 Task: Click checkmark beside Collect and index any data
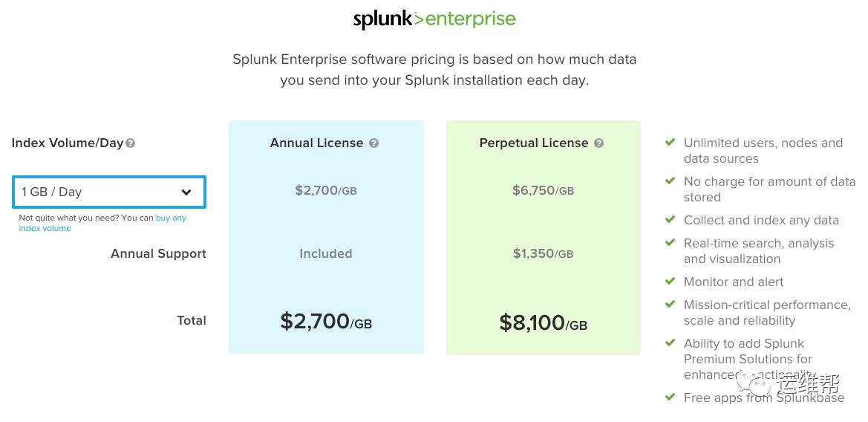click(670, 220)
